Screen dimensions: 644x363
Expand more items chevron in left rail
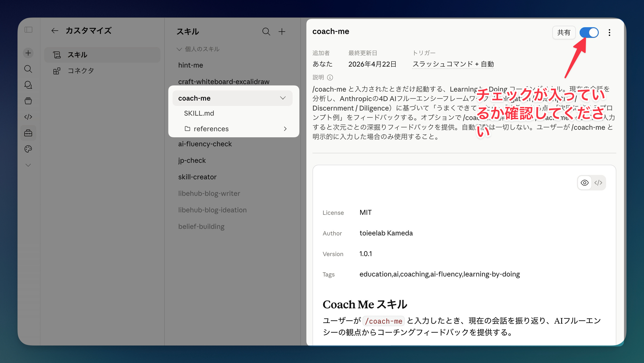point(28,165)
